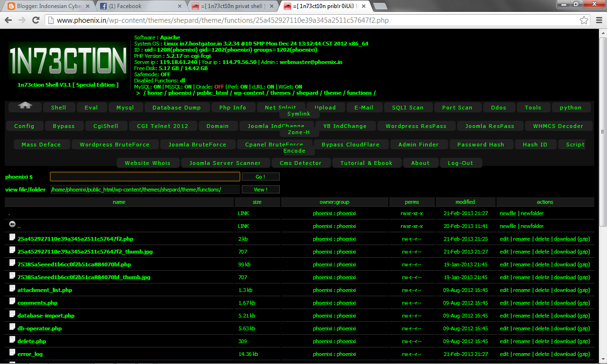Open the Config menu button

[24, 126]
